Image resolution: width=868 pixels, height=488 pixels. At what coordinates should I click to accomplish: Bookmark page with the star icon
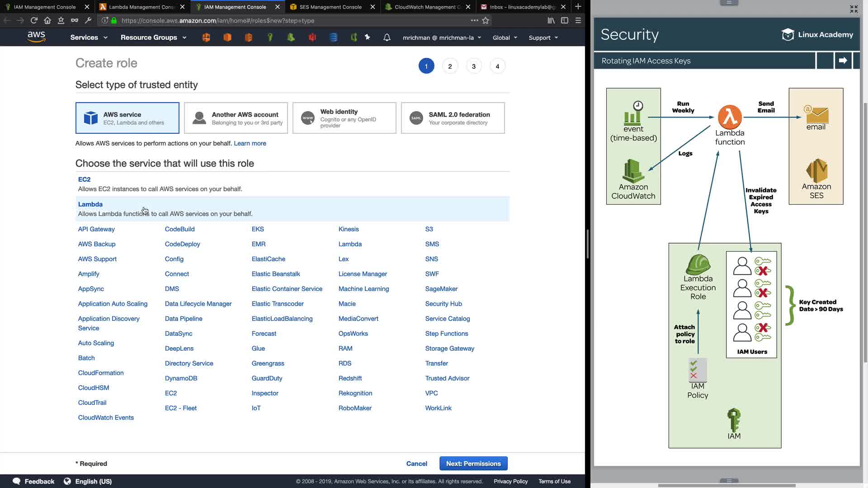tap(486, 20)
